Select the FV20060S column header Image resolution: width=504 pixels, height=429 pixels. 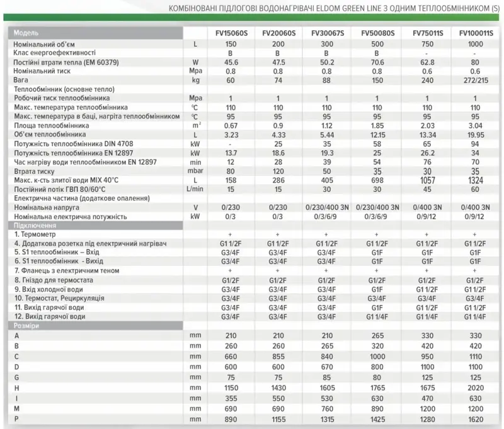point(278,33)
